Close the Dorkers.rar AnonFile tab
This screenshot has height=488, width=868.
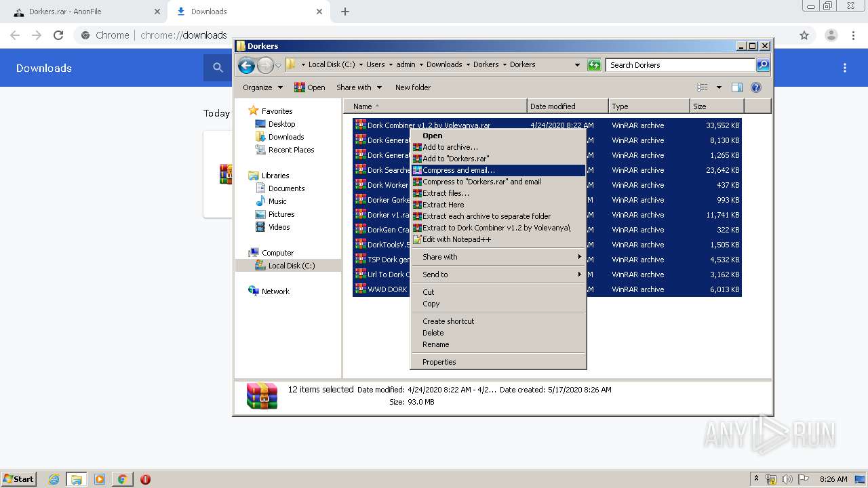click(x=157, y=12)
